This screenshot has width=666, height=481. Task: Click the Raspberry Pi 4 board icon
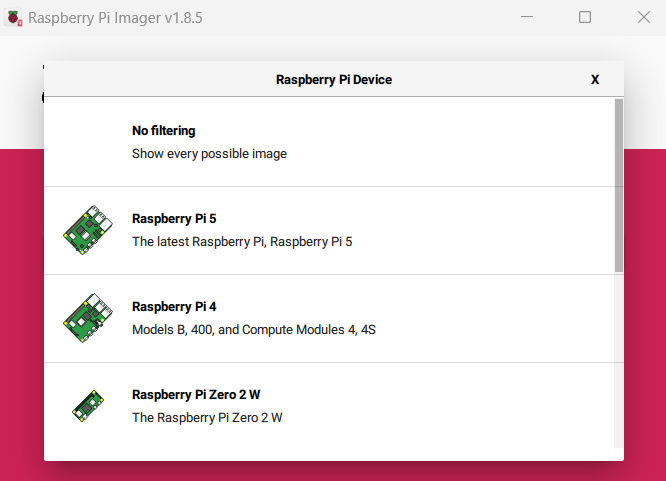[x=88, y=318]
